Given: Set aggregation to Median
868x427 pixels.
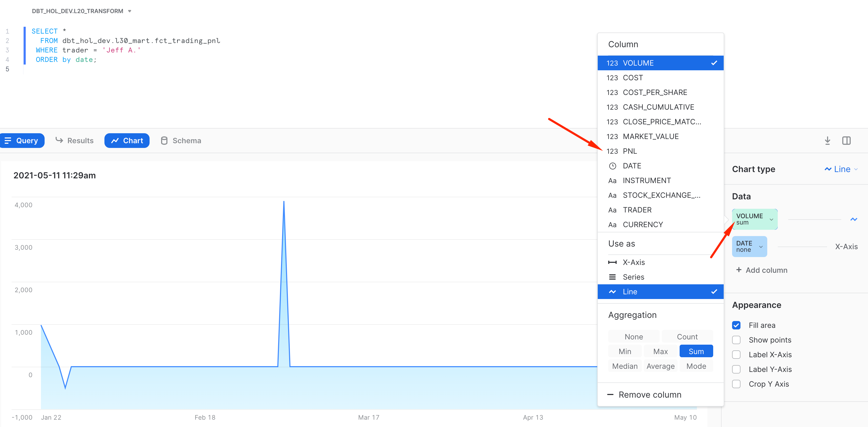Looking at the screenshot, I should coord(624,366).
